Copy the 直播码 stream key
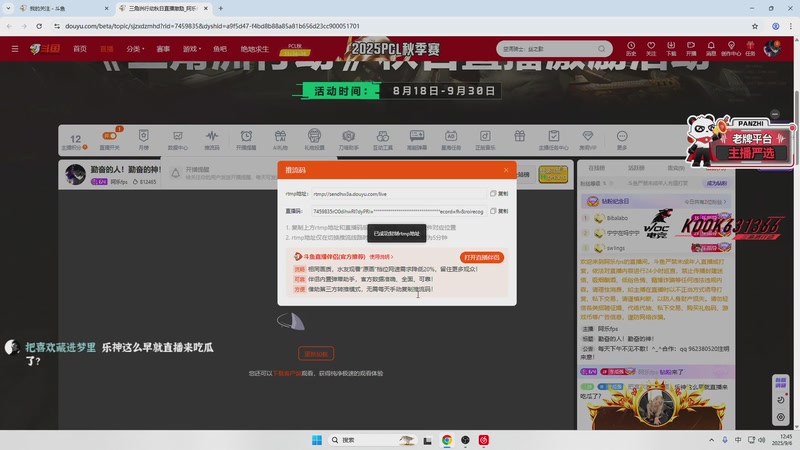Screen dimensions: 800x450 pyautogui.click(x=499, y=211)
